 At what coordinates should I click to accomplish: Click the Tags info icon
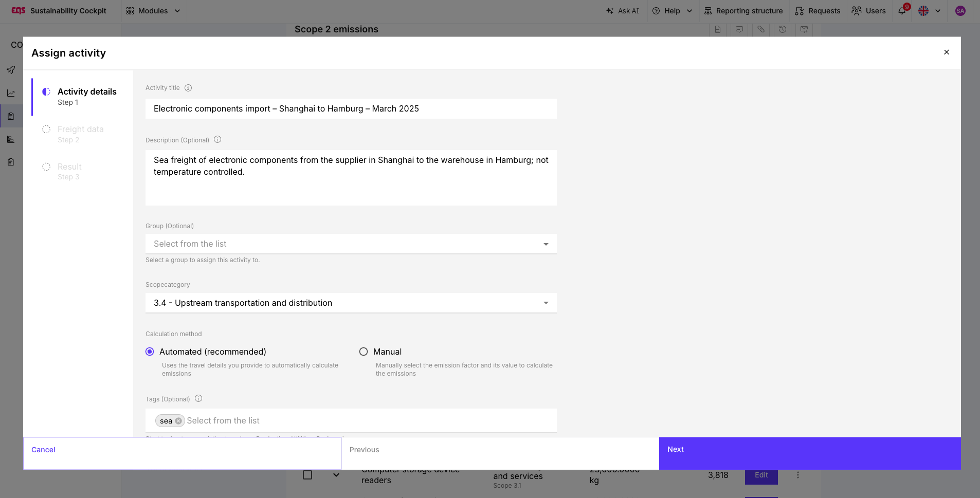tap(198, 399)
